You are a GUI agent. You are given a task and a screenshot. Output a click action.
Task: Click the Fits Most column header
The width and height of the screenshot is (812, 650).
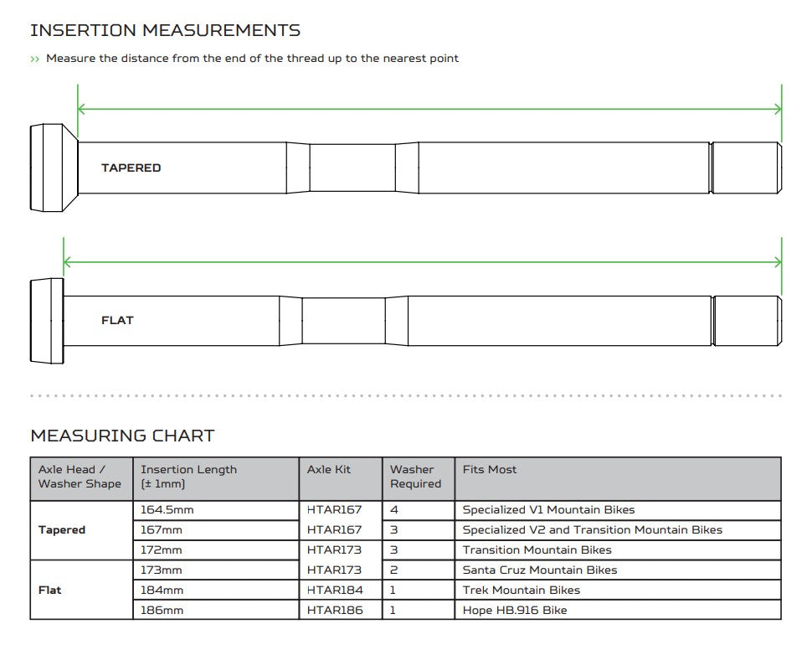[490, 470]
